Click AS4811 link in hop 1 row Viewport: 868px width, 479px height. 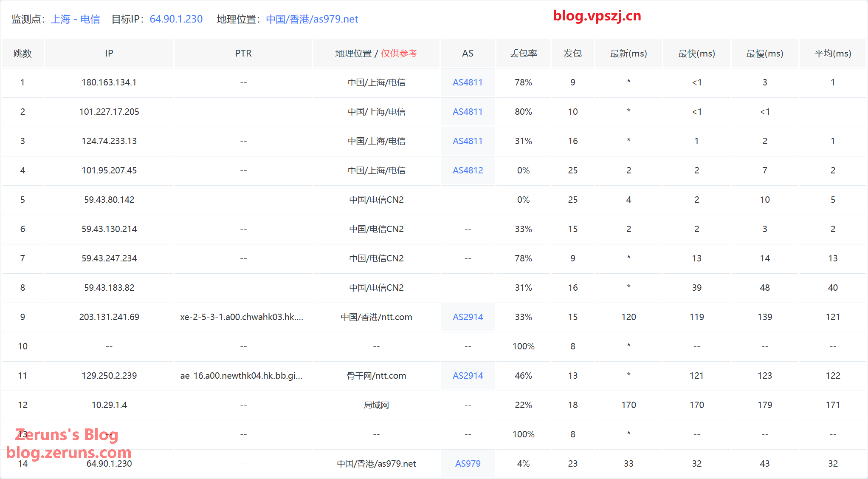pyautogui.click(x=468, y=82)
